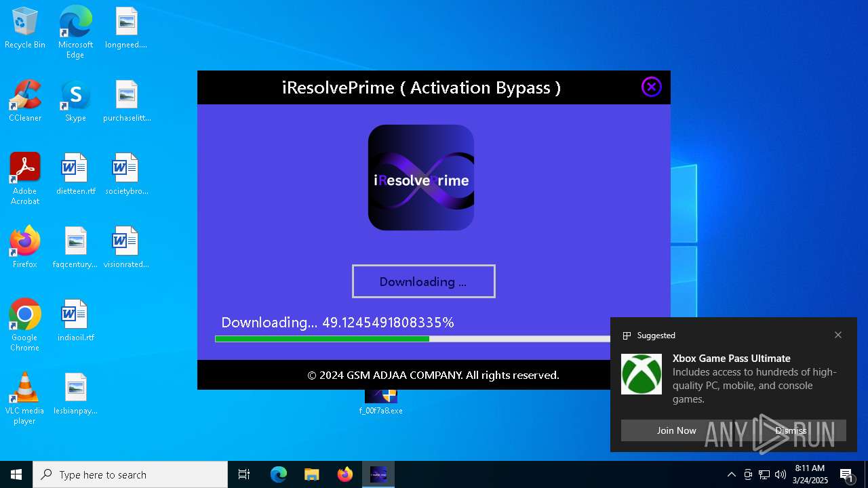This screenshot has height=488, width=868.
Task: Open the VLC media player shortcut
Action: click(x=25, y=399)
